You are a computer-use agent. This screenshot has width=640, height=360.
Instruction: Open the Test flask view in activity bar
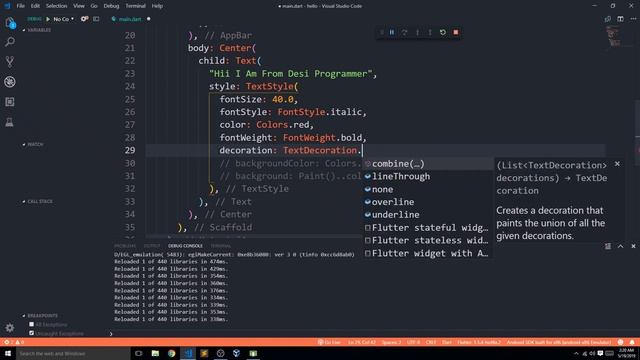coord(9,122)
